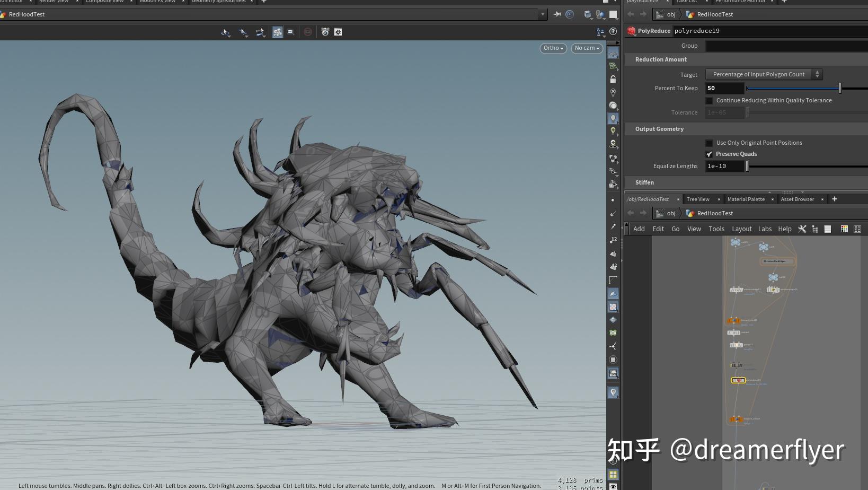This screenshot has width=868, height=490.
Task: Select the Handles tool in the viewport toolbar
Action: (x=260, y=32)
